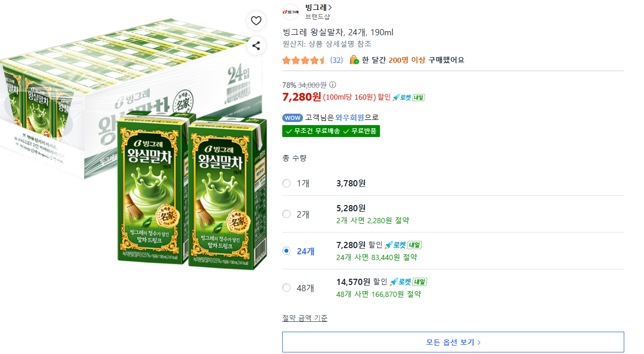Click the main product image

tap(134, 143)
